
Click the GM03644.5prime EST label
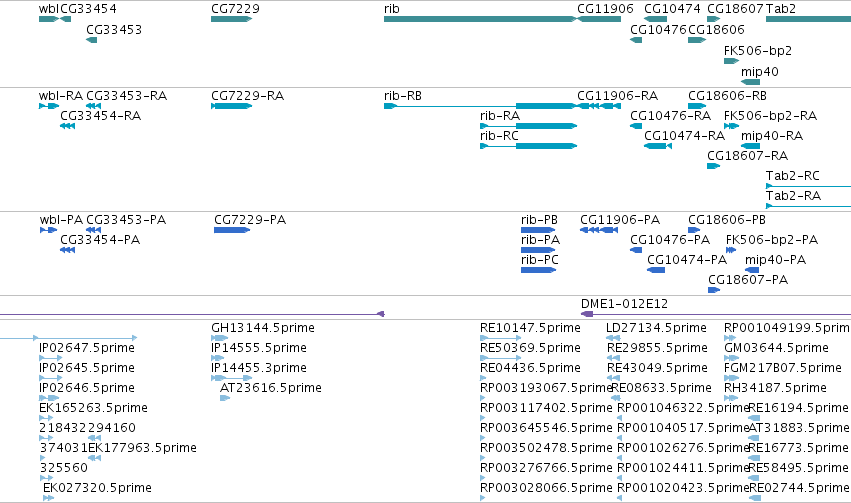point(776,348)
